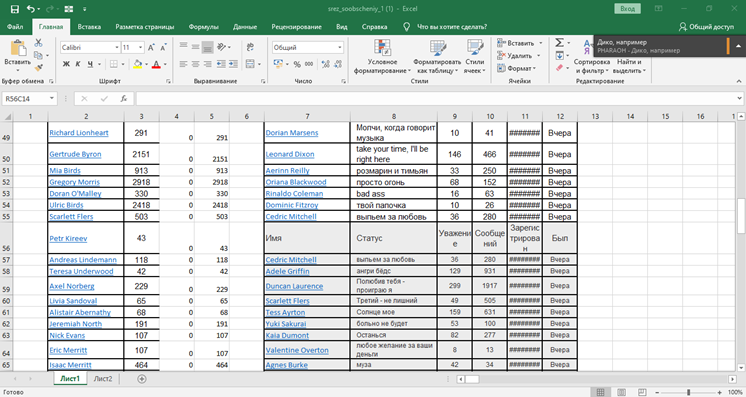The width and height of the screenshot is (746, 397).
Task: Open the Вид ribbon tab
Action: click(342, 27)
